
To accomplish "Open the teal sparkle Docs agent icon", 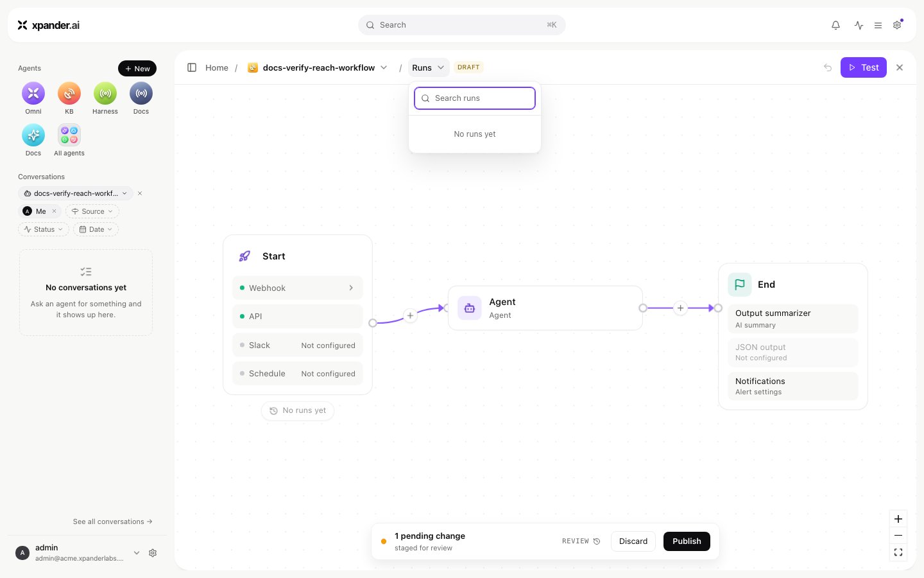I will 33,136.
